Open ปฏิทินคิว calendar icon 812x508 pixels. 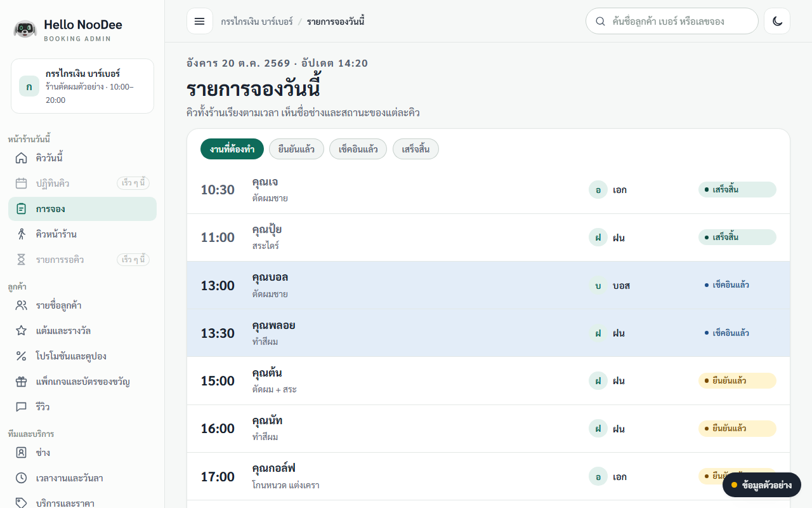click(21, 184)
